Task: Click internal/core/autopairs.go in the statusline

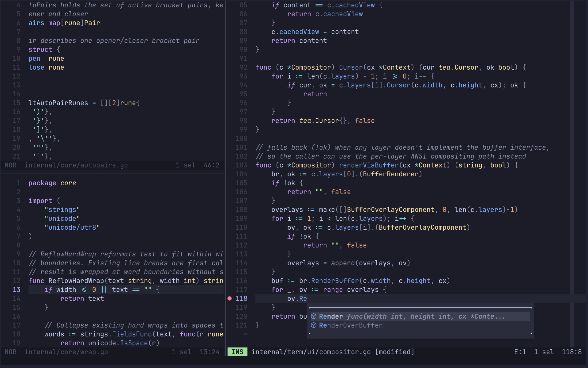Action: tap(76, 165)
